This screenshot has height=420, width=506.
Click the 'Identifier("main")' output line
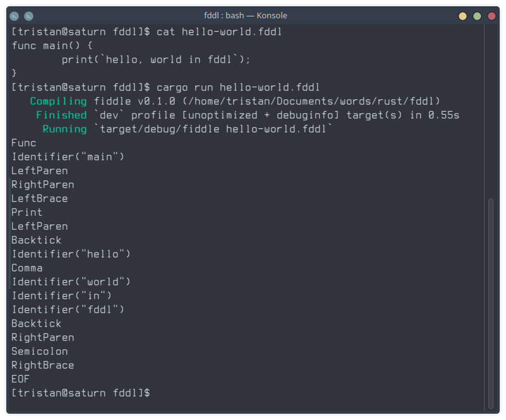pos(68,157)
